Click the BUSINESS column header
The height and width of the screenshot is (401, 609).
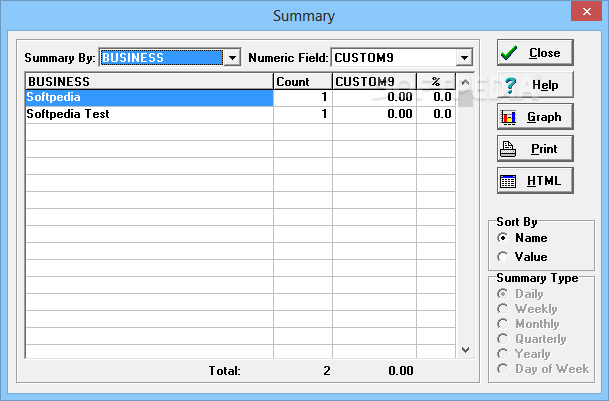150,82
